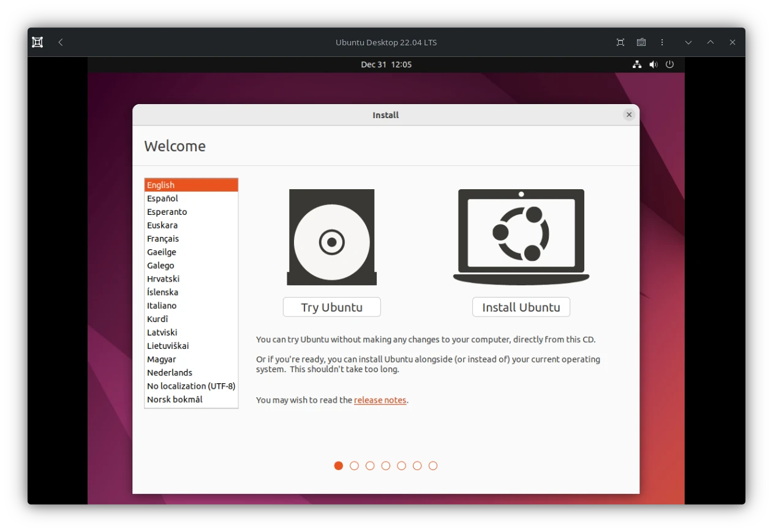Click the Install Ubuntu button
Screen dimensions: 773x532
(x=521, y=307)
